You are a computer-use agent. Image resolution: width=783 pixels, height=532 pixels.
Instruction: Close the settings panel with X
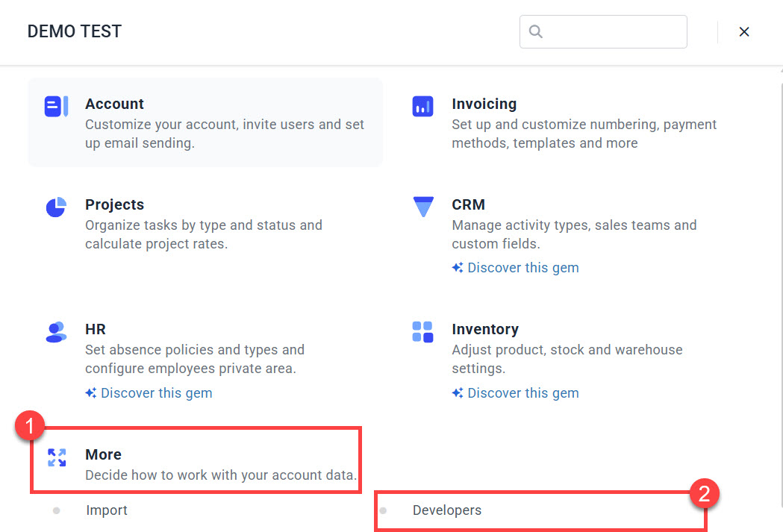pos(743,31)
